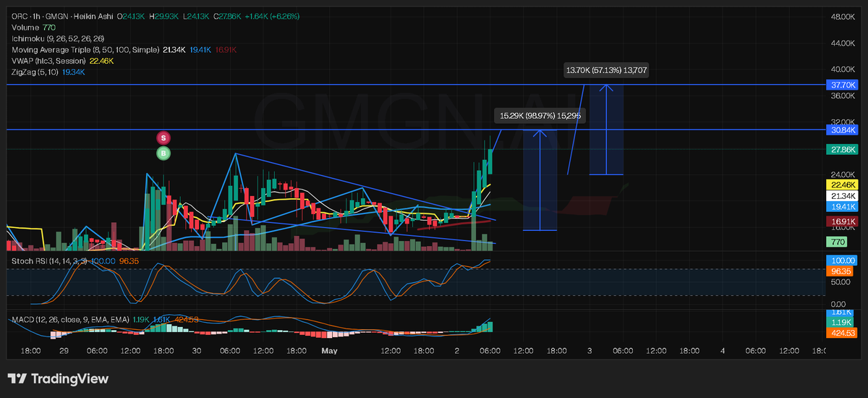Click the green 770 volume axis label

pyautogui.click(x=836, y=241)
